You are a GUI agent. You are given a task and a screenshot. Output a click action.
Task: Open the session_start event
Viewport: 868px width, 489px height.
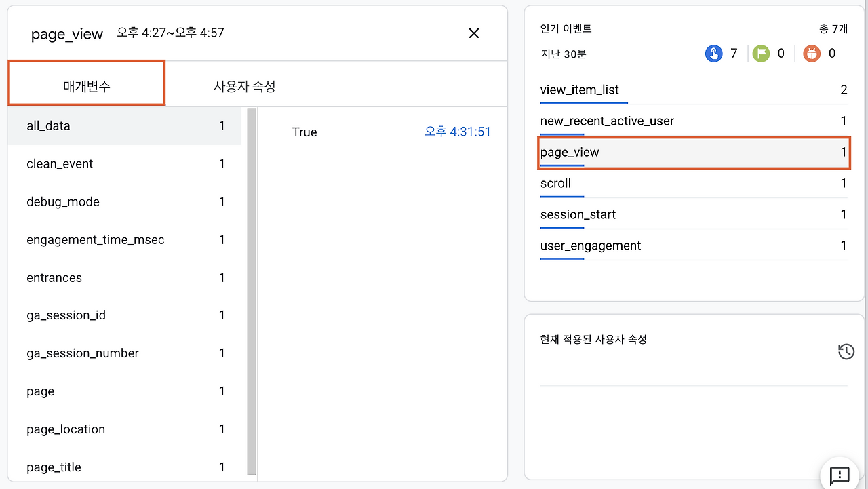click(x=578, y=215)
